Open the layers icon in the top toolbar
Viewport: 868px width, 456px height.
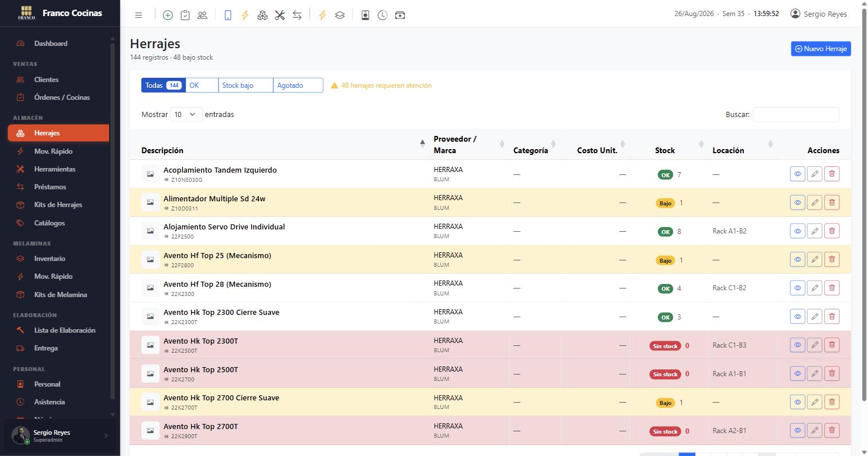tap(340, 15)
